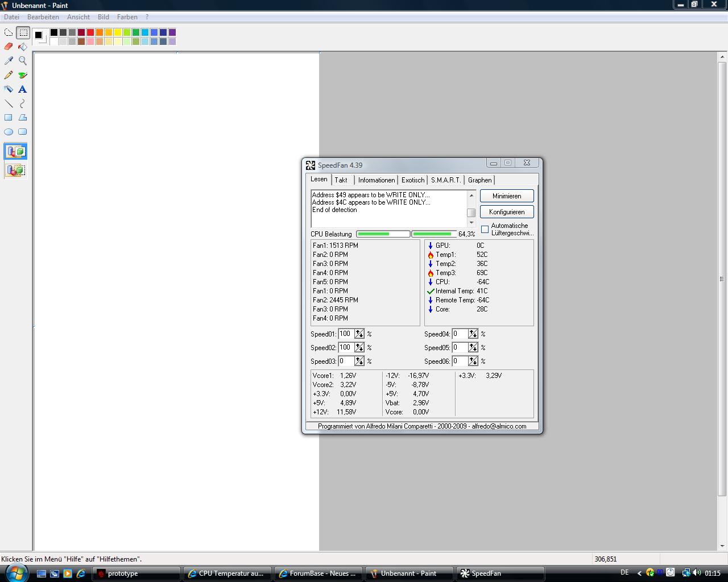This screenshot has width=728, height=582.
Task: Click the 'Fan2: 2445 RPM' reading
Action: [336, 300]
